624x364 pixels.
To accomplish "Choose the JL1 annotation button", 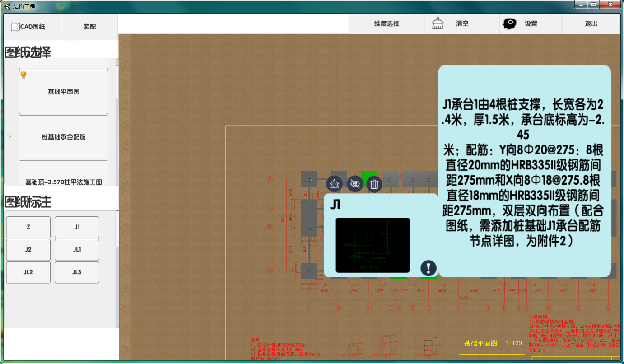I will coord(77,250).
